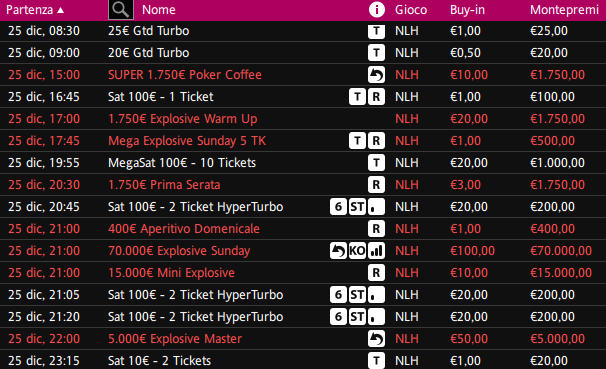The height and width of the screenshot is (369, 606).
Task: Select the 20€ Gtd Turbo tournament
Action: pos(148,53)
